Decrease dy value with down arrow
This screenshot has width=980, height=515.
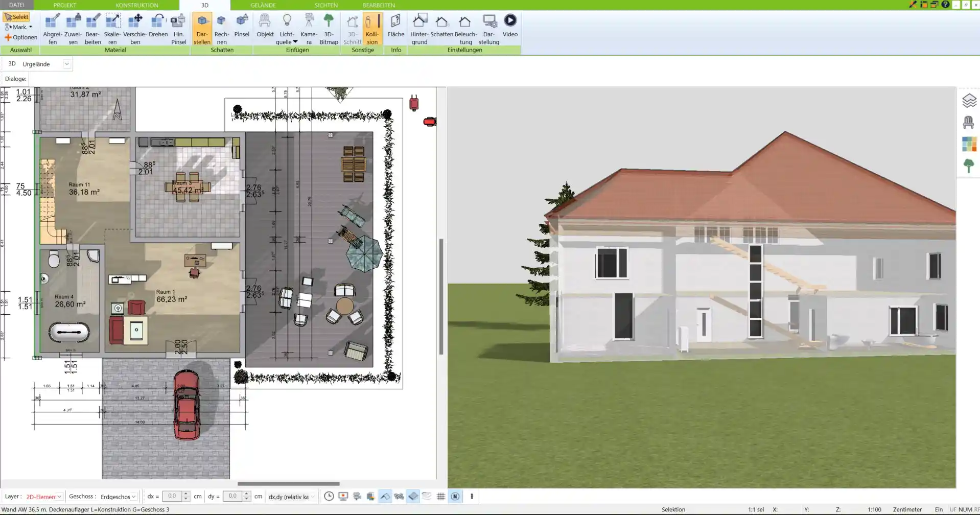[x=246, y=499]
